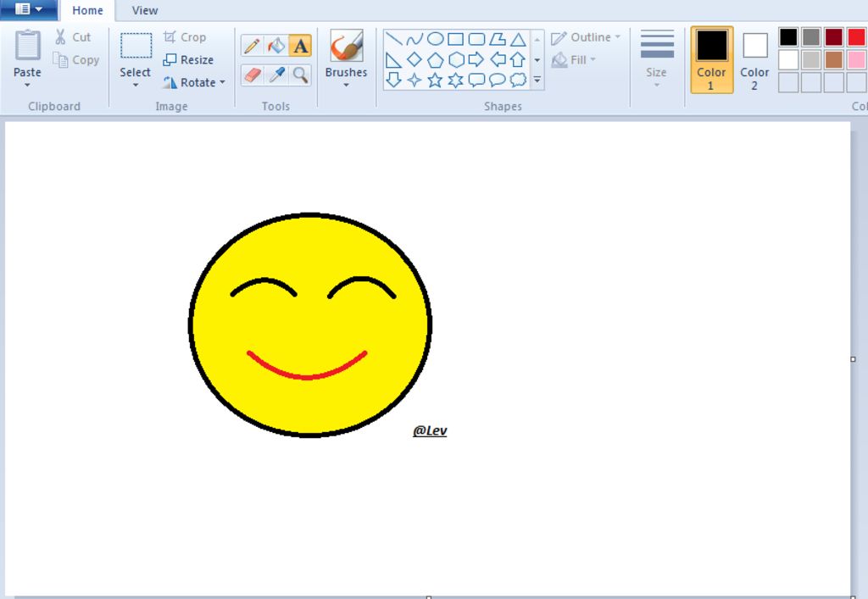The image size is (868, 599).
Task: Choose the Rounded rectangle shape
Action: click(x=476, y=39)
